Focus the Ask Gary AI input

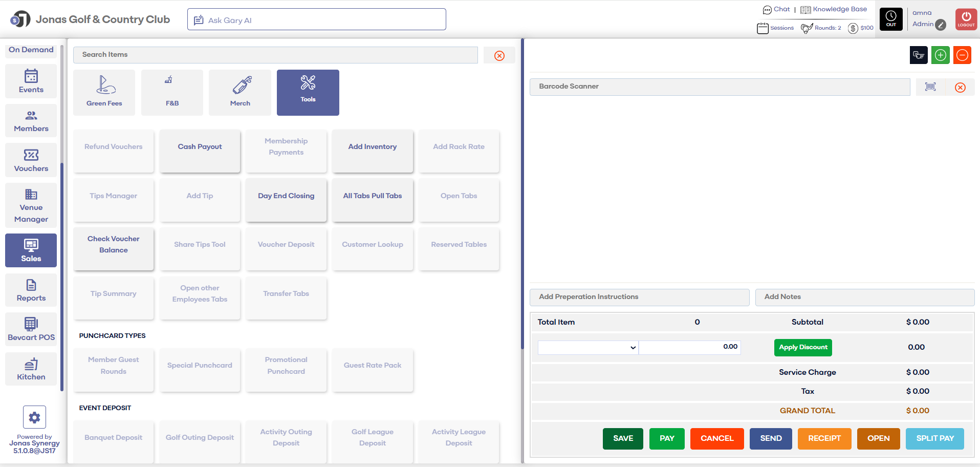click(316, 19)
